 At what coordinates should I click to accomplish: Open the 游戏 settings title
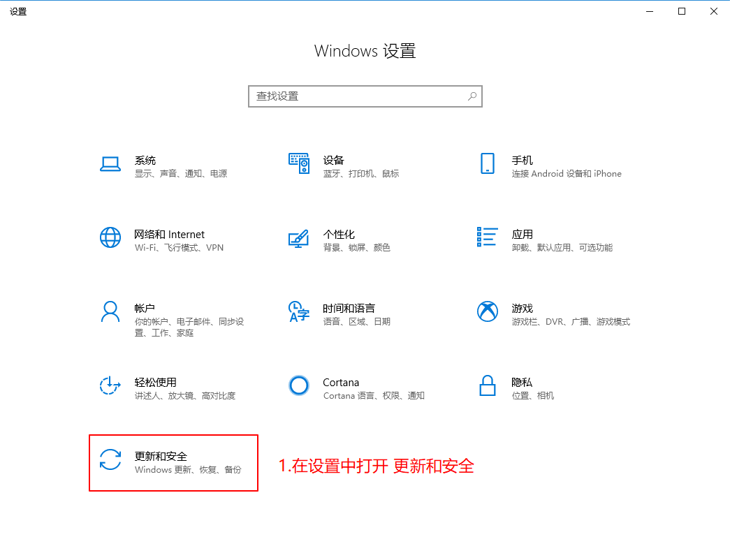pos(523,308)
